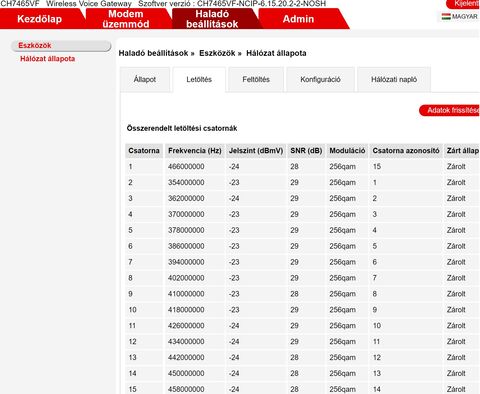Select frequency value 450000000

pos(186,373)
